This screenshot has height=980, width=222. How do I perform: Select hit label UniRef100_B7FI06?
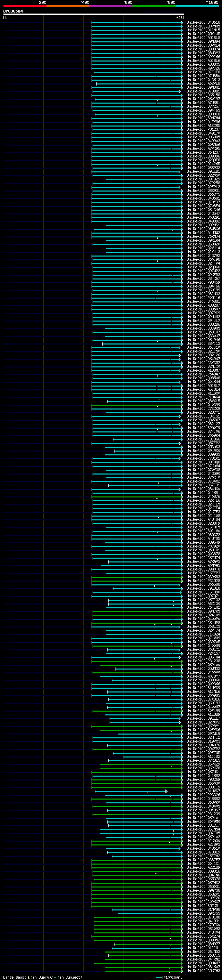[x=203, y=432]
